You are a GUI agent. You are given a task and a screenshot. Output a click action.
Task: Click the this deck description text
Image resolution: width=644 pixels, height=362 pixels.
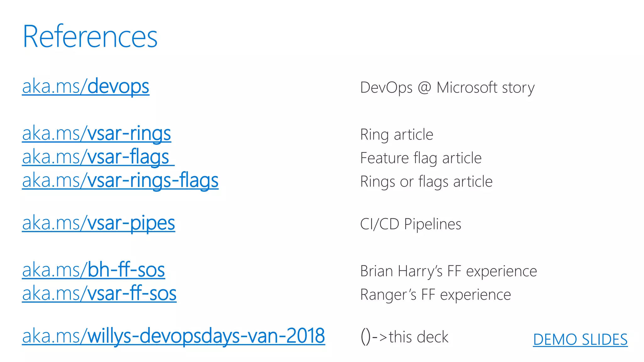418,337
